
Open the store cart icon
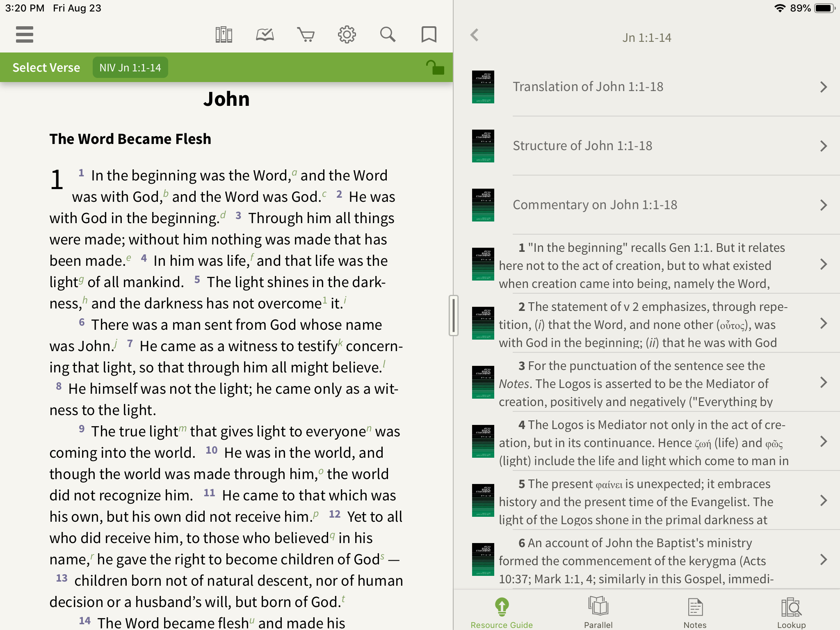pyautogui.click(x=306, y=34)
